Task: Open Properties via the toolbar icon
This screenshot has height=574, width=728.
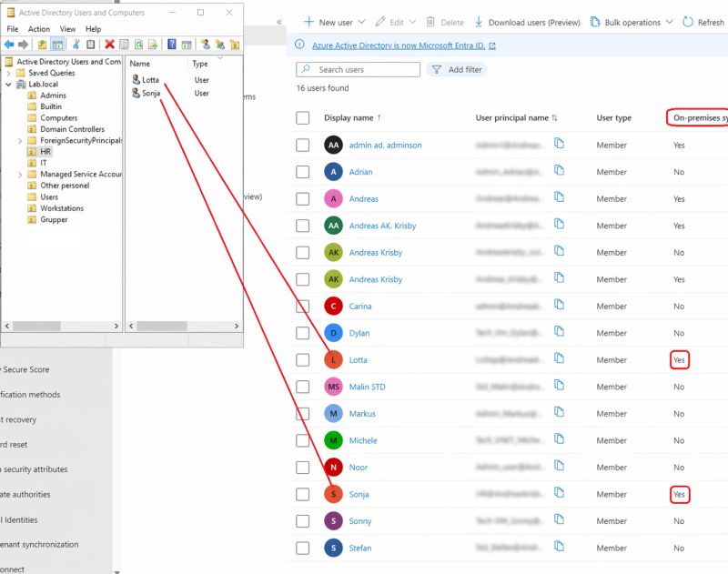Action: coord(124,45)
